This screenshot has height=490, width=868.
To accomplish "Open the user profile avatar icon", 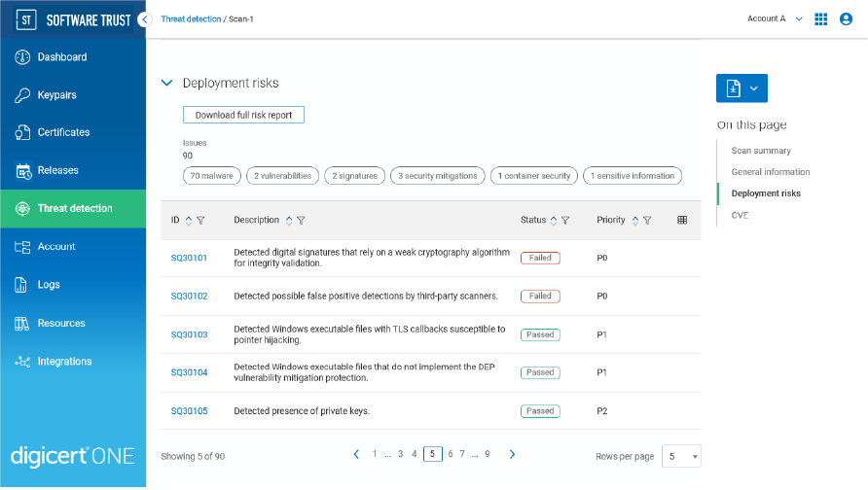I will pyautogui.click(x=846, y=18).
